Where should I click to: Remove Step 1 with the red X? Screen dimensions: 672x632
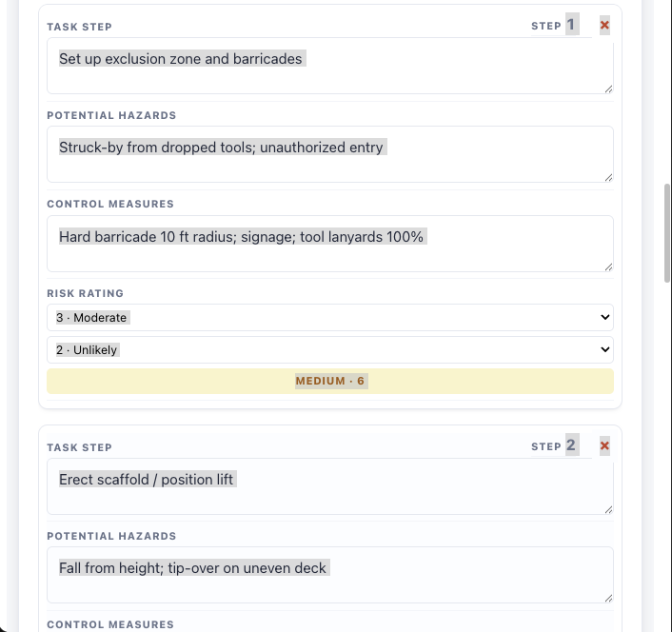[604, 26]
